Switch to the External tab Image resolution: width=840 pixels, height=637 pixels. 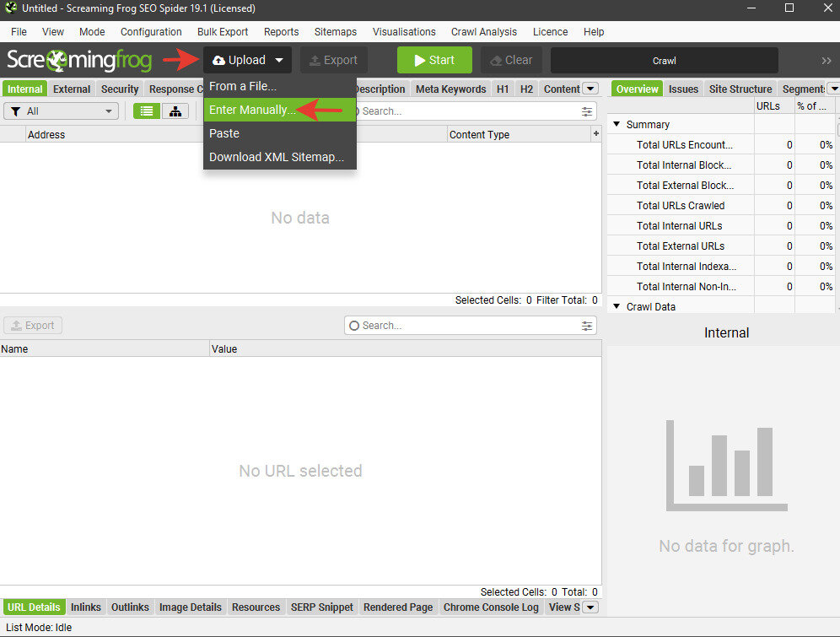click(x=72, y=89)
